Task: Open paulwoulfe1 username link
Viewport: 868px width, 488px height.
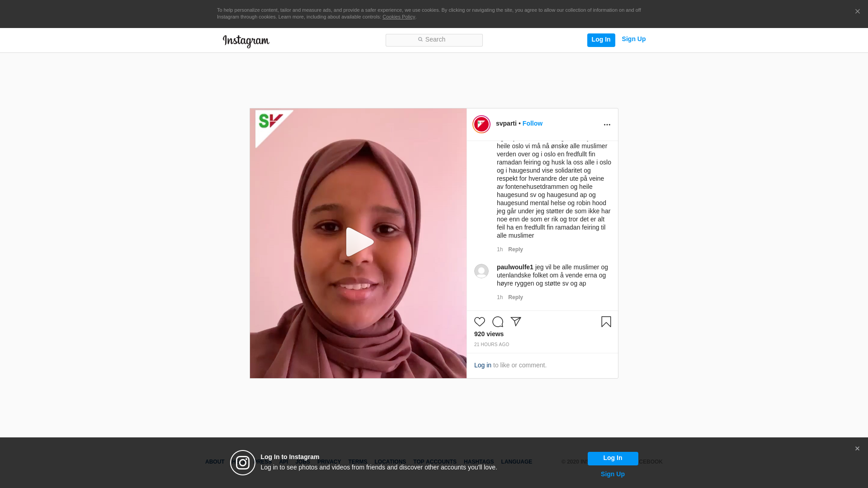Action: coord(515,267)
